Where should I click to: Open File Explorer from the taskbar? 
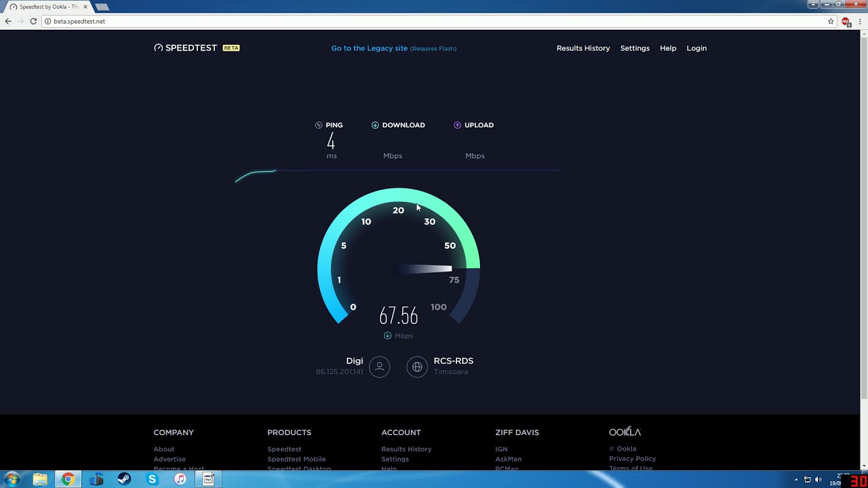click(x=40, y=479)
